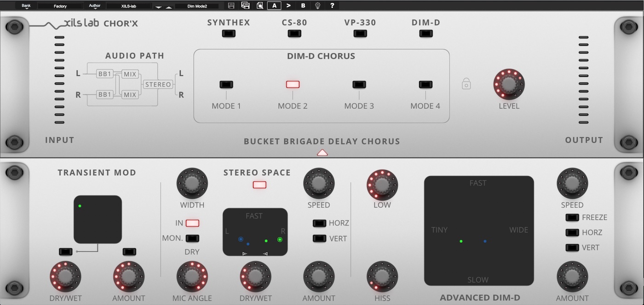Open the settings gear menu
Image resolution: width=644 pixels, height=305 pixels.
[x=317, y=6]
